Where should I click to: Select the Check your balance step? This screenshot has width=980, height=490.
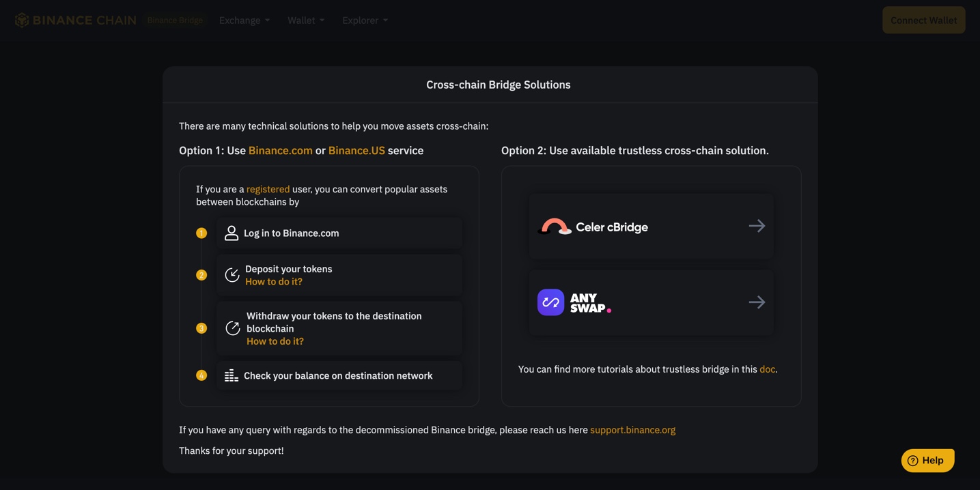point(339,375)
